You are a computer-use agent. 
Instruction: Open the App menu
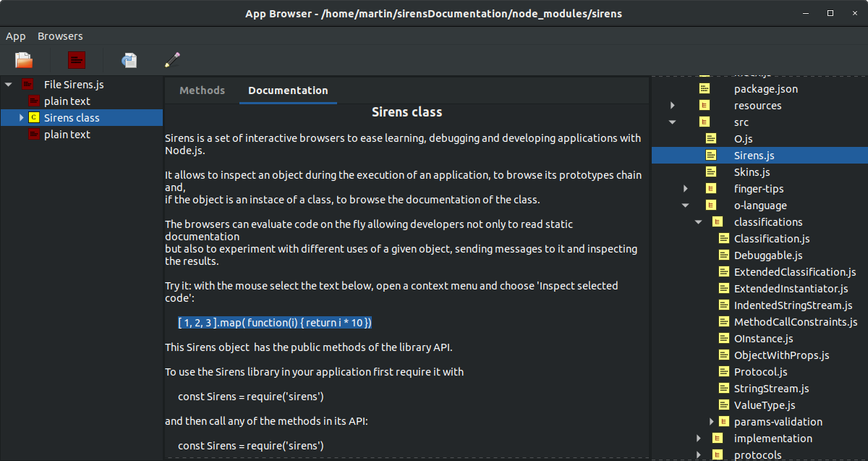(16, 36)
